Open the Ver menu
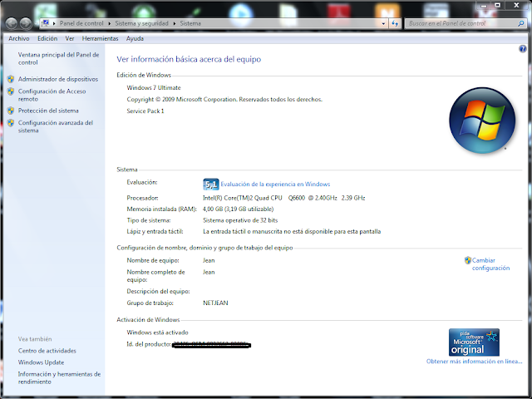Viewport: 532px width, 399px height. point(70,39)
